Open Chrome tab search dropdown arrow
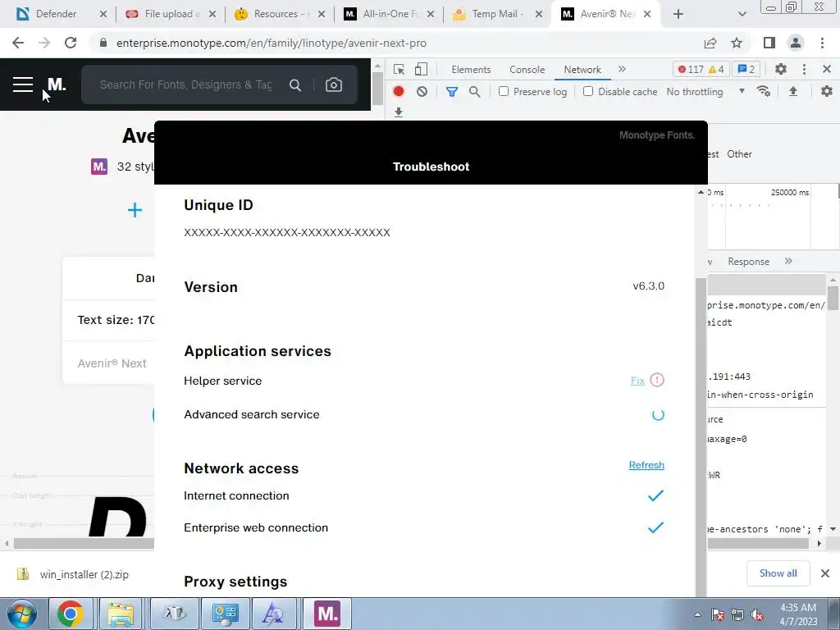This screenshot has width=840, height=630. [742, 15]
